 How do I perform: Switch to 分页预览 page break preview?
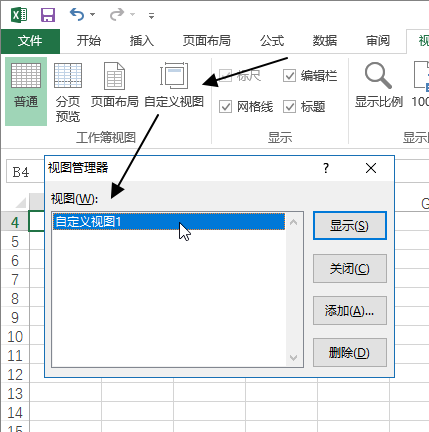[68, 92]
